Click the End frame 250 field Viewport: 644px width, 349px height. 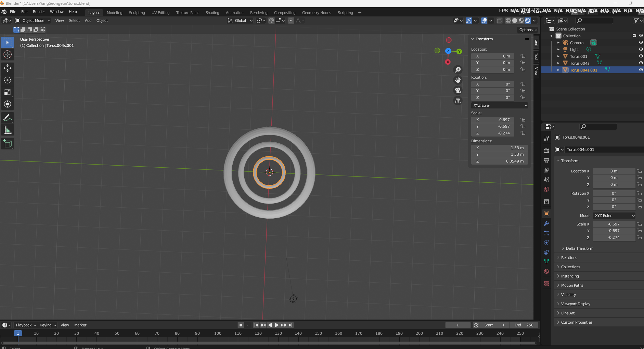(524, 325)
